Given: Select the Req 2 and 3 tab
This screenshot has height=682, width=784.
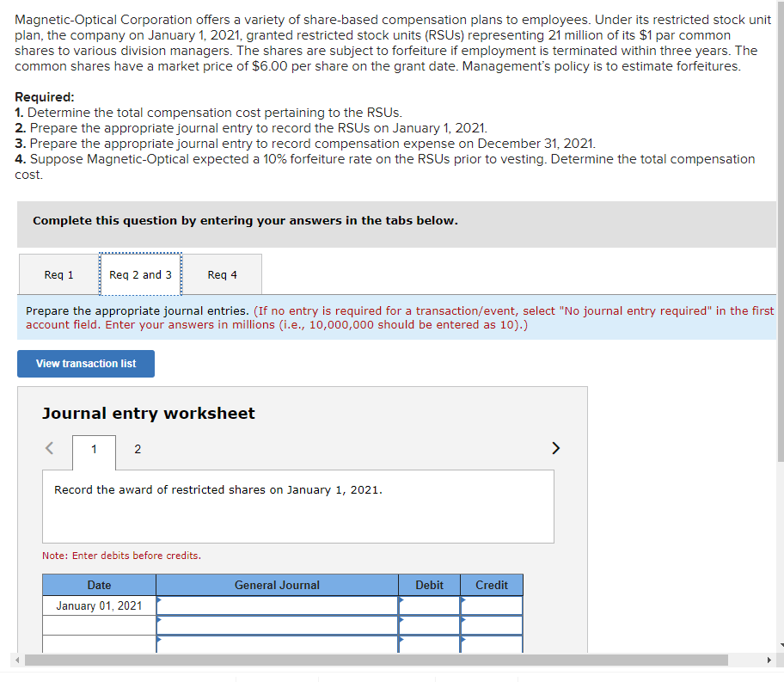Looking at the screenshot, I should [x=140, y=274].
